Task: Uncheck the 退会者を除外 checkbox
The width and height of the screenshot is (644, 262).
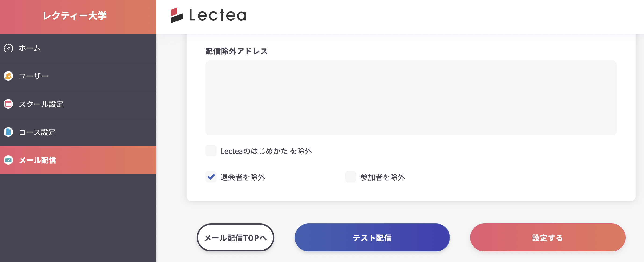Action: [x=211, y=177]
